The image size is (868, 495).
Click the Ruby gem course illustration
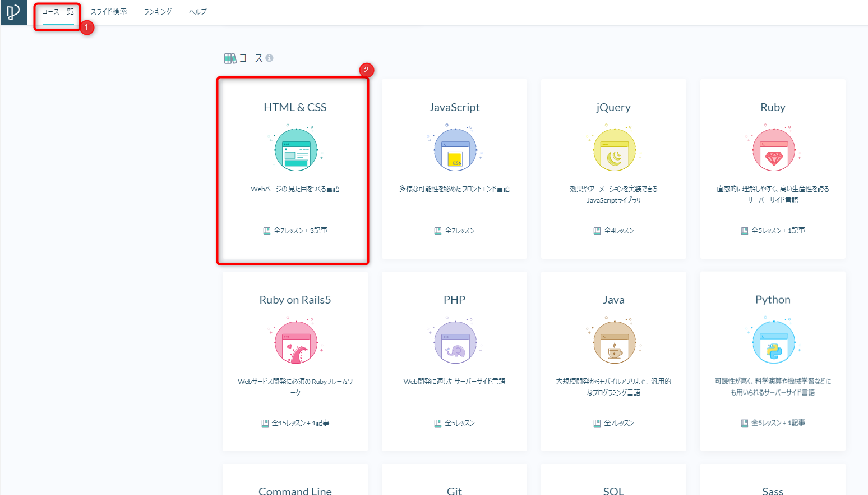(773, 149)
